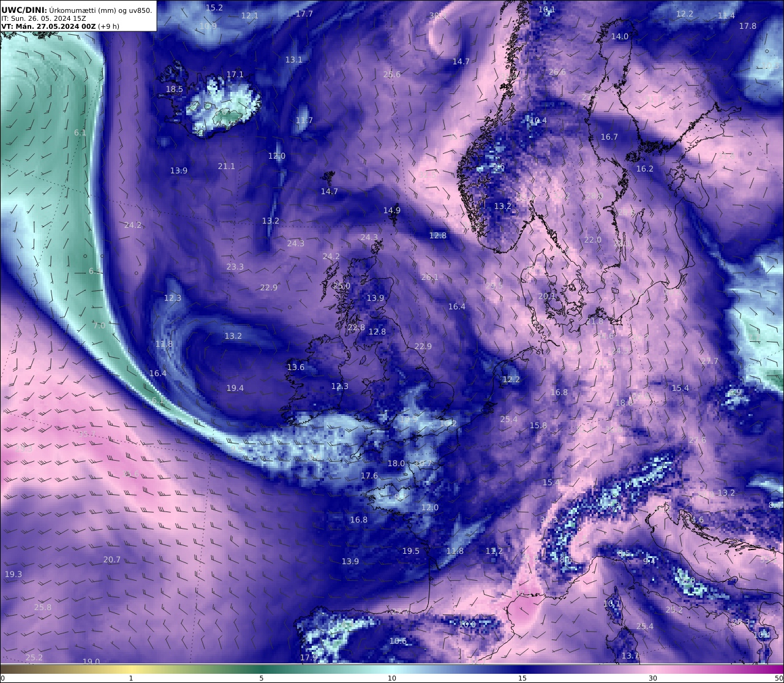Click the 20.7 value lower left
This screenshot has height=683, width=784.
click(x=112, y=559)
